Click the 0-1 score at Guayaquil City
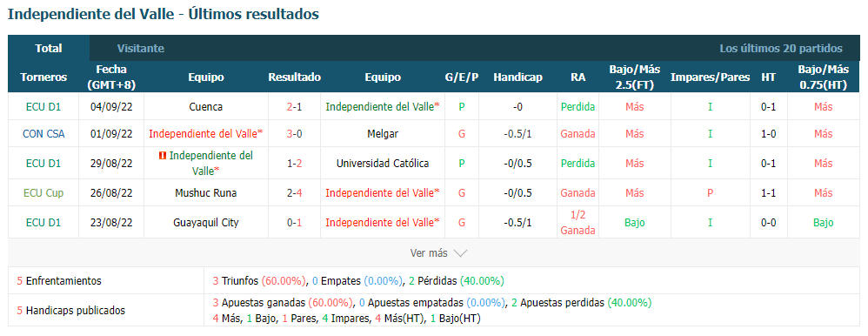Viewport: 868px width, 336px height. click(295, 223)
